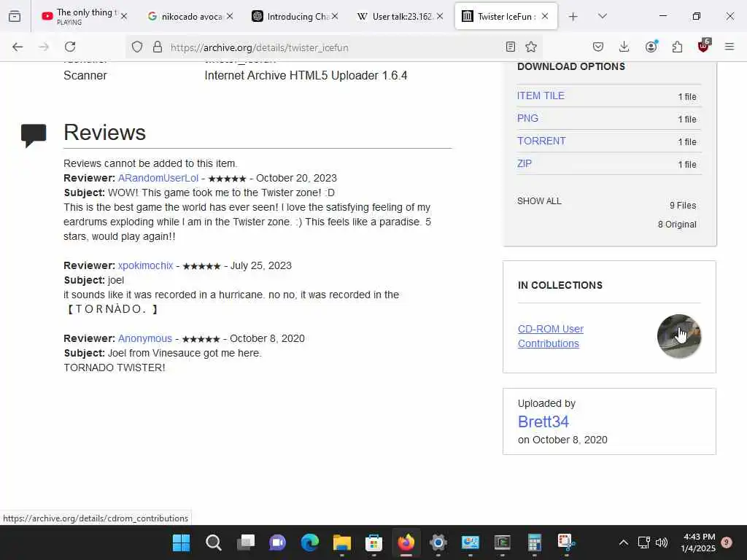The image size is (747, 560).
Task: Show hidden system tray icons
Action: click(623, 542)
